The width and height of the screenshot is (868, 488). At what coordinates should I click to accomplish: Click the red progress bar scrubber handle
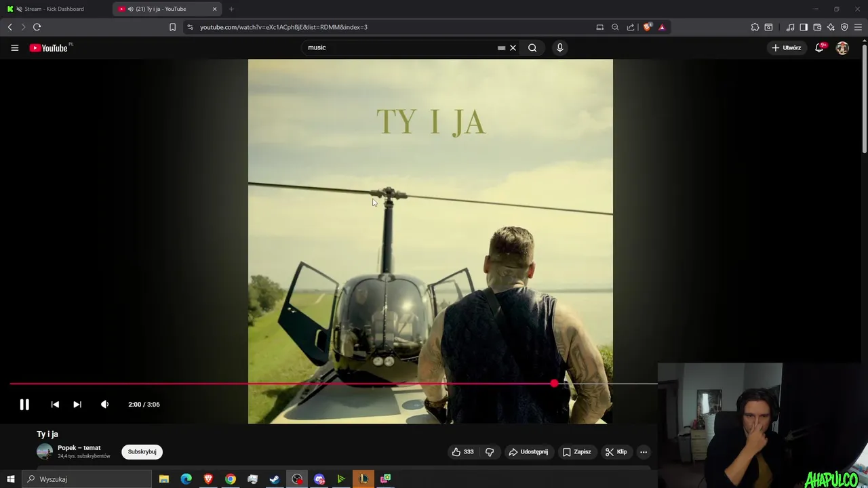pos(555,384)
